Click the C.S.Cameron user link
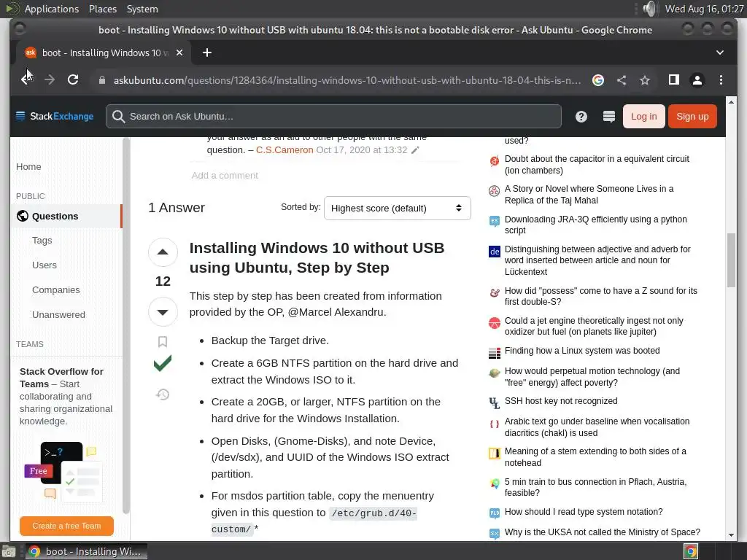The width and height of the screenshot is (747, 560). pyautogui.click(x=285, y=150)
